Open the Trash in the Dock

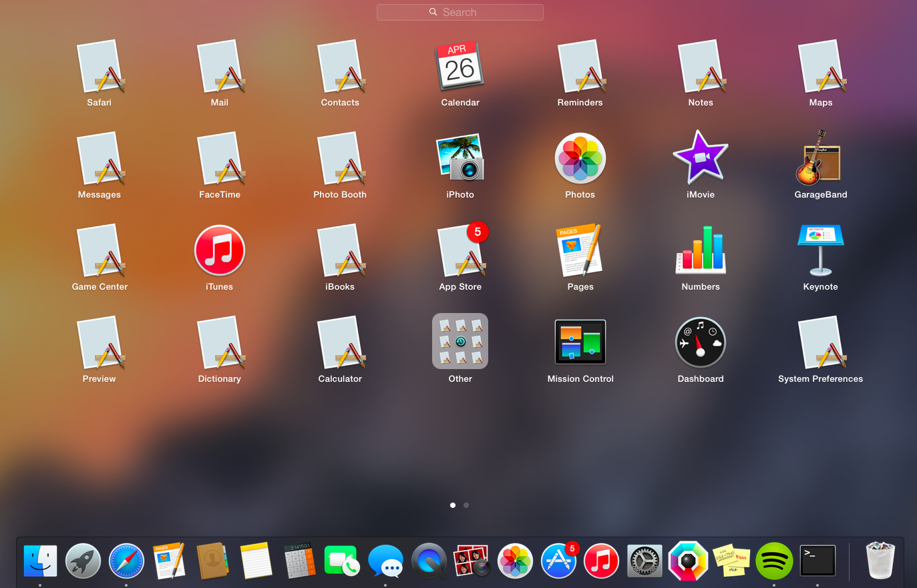(x=880, y=560)
